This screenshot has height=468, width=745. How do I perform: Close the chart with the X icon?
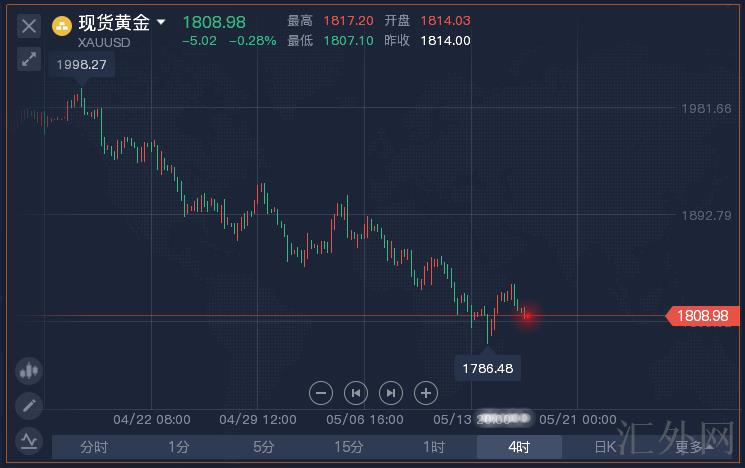(28, 24)
